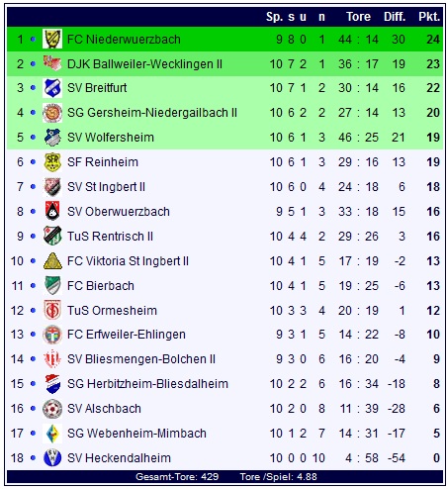Click the SG Herbitzheim-Bliesdalheim striped crest
Viewport: 448px width, 489px height.
pos(52,384)
